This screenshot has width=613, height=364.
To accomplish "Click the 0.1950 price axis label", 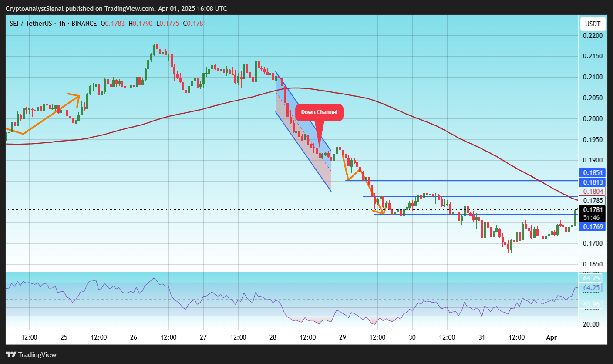I will click(593, 139).
